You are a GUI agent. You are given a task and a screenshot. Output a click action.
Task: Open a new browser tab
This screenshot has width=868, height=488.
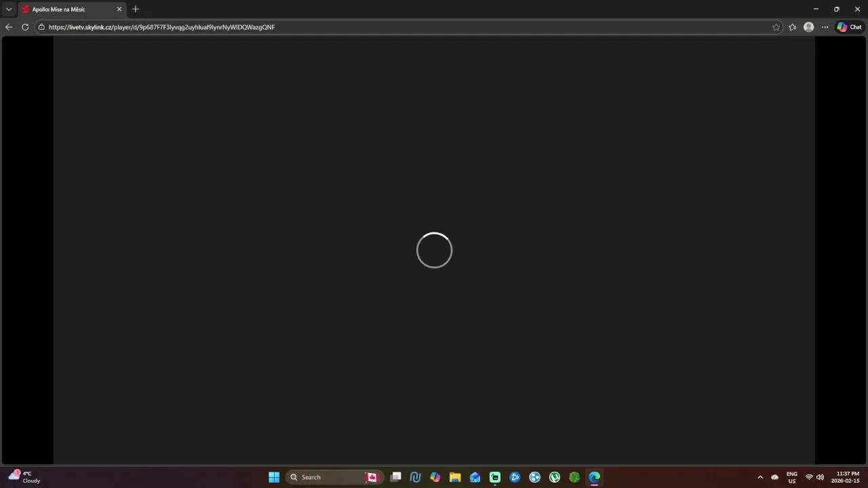click(135, 9)
